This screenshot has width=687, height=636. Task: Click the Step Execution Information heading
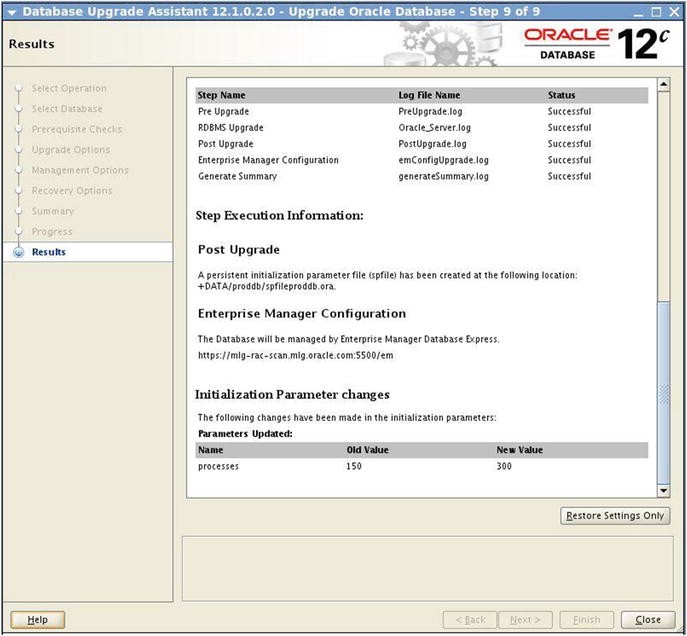coord(280,216)
